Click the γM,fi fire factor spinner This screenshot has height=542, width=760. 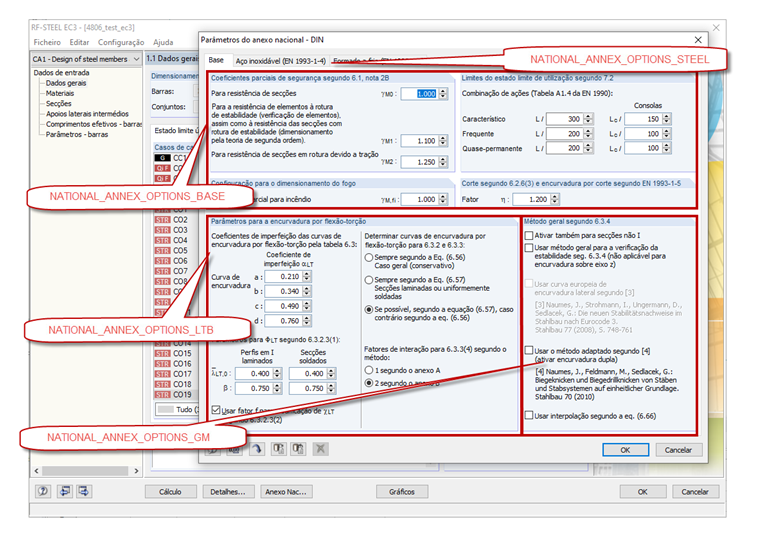[x=443, y=199]
